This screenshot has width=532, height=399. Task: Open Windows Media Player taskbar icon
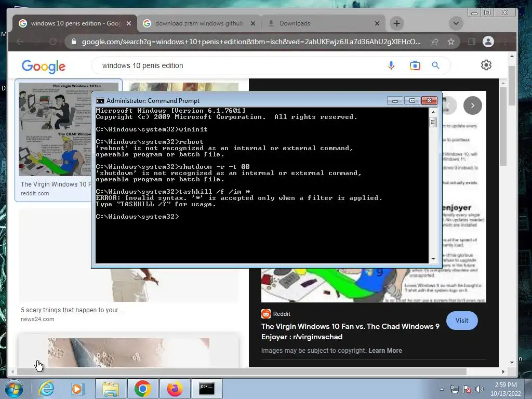(x=77, y=389)
